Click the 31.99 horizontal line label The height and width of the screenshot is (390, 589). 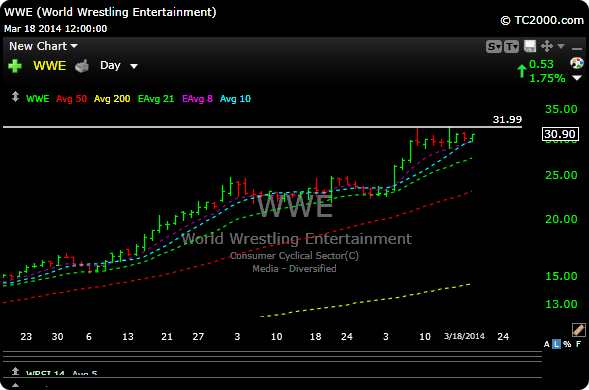tap(507, 119)
